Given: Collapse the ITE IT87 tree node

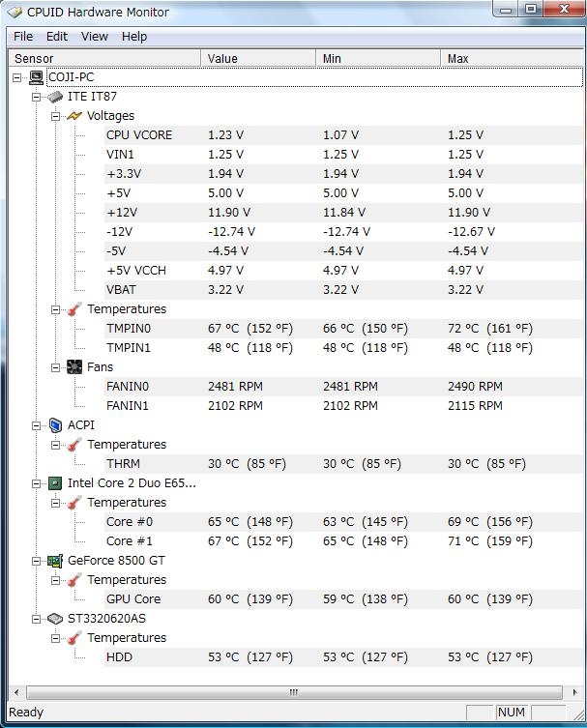Looking at the screenshot, I should click(x=37, y=97).
